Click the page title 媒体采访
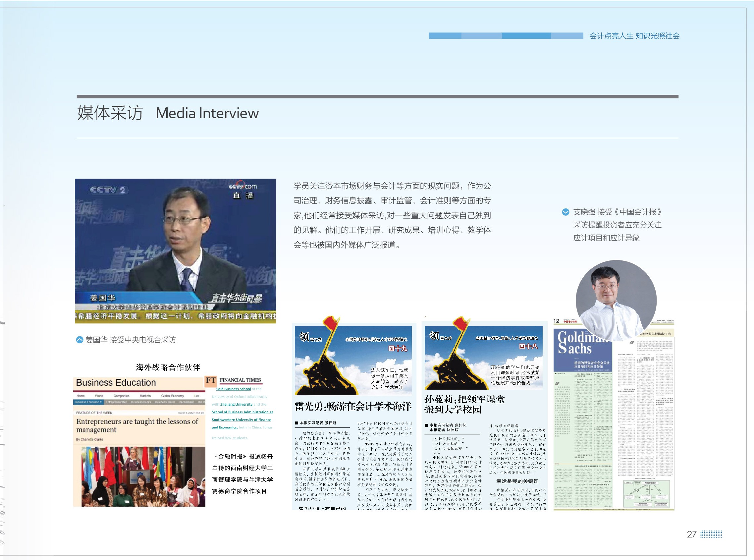Screen dimensions: 754x560 click(x=110, y=113)
